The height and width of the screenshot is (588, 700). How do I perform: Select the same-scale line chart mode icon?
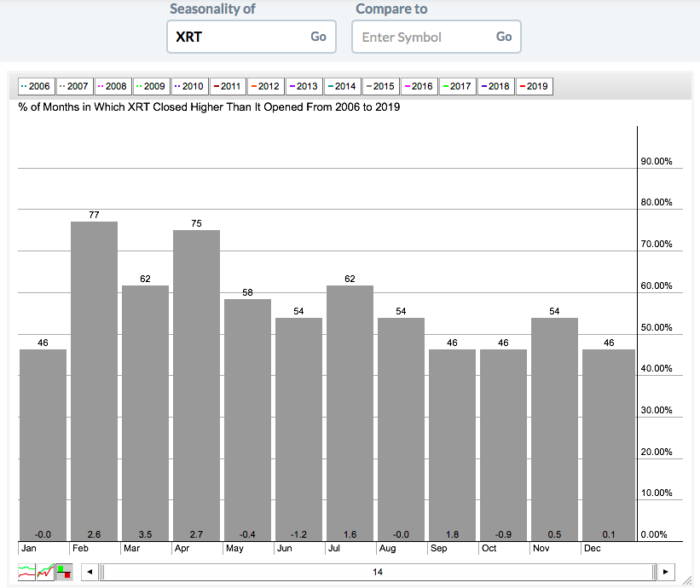pos(46,571)
